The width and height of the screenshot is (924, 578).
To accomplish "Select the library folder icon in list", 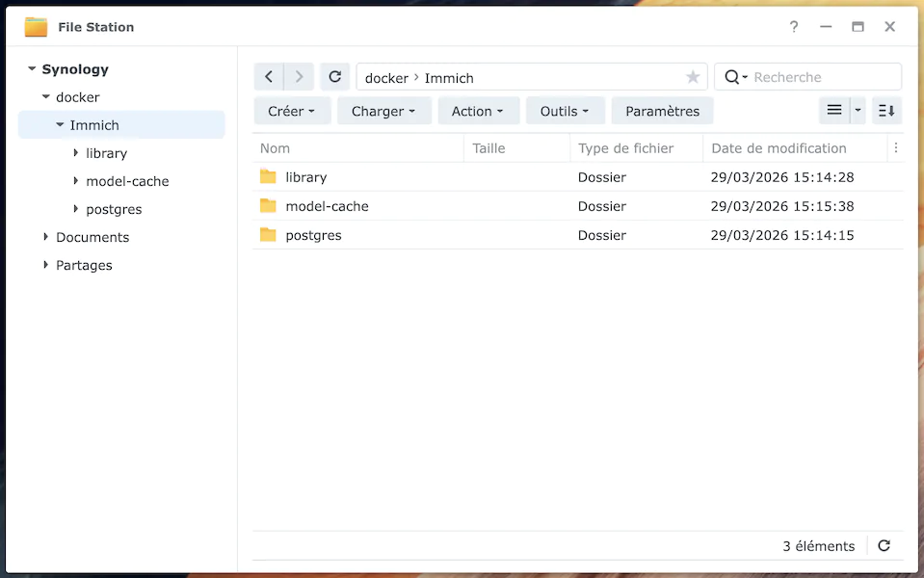I will click(268, 176).
